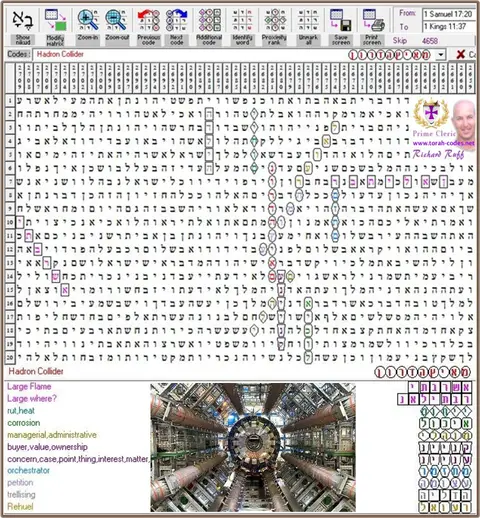This screenshot has width=480, height=518.
Task: Click the Zoom-in magnifier icon
Action: [88, 20]
